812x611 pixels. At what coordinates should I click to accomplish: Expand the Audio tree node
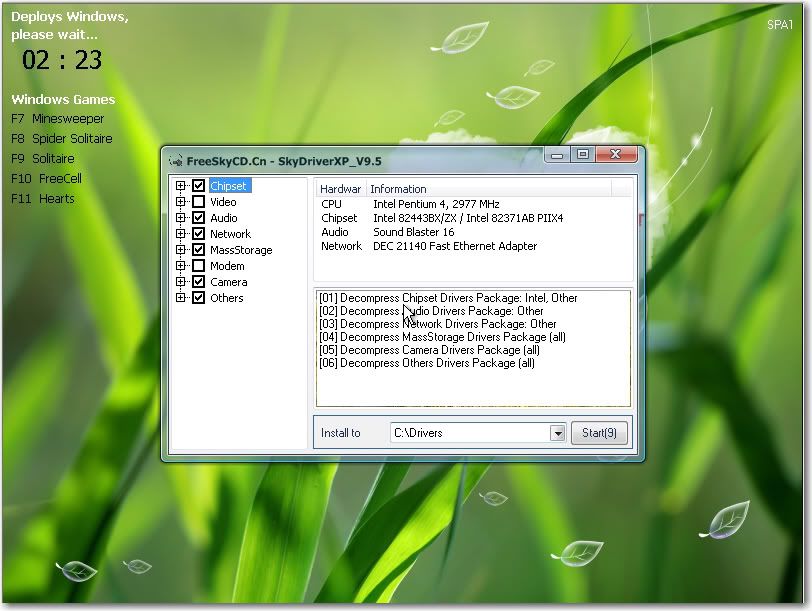[180, 217]
